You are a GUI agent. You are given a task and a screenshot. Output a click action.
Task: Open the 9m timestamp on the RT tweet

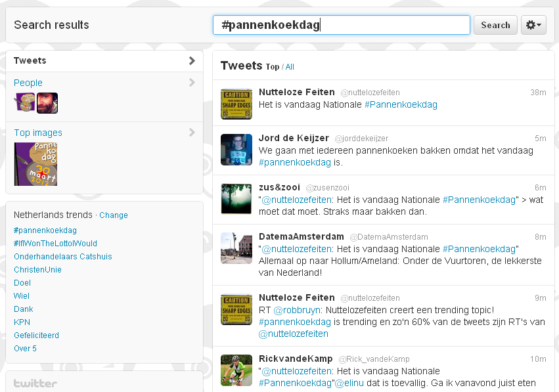point(540,298)
